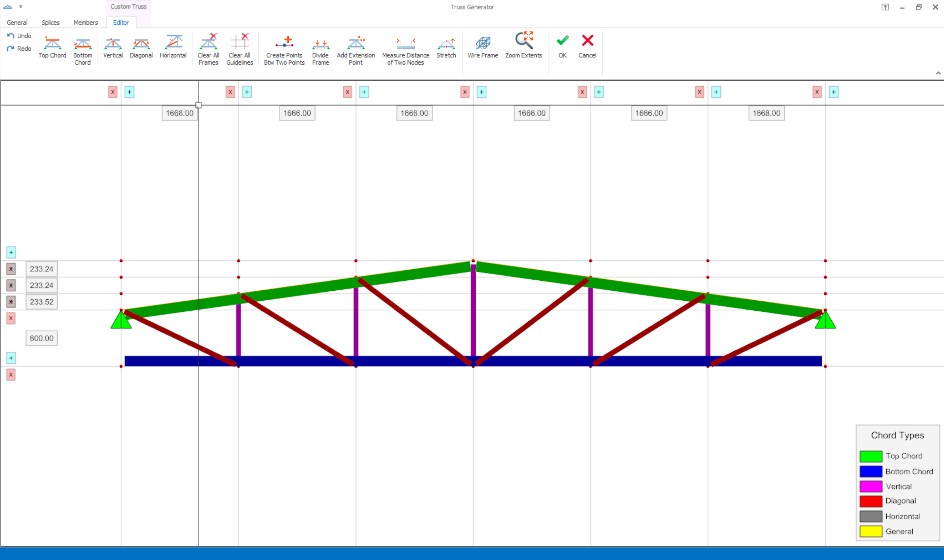Switch to the Members tab
Screen dimensions: 944x560
coord(86,23)
